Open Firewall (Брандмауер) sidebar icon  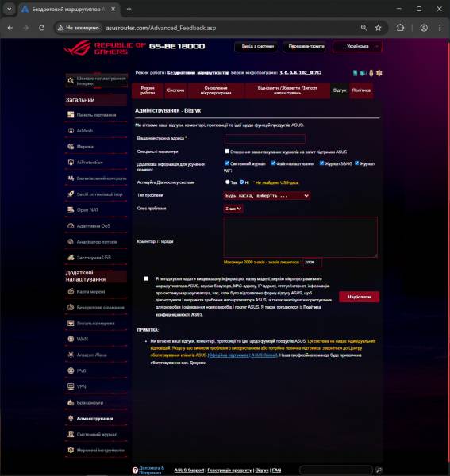(x=71, y=402)
